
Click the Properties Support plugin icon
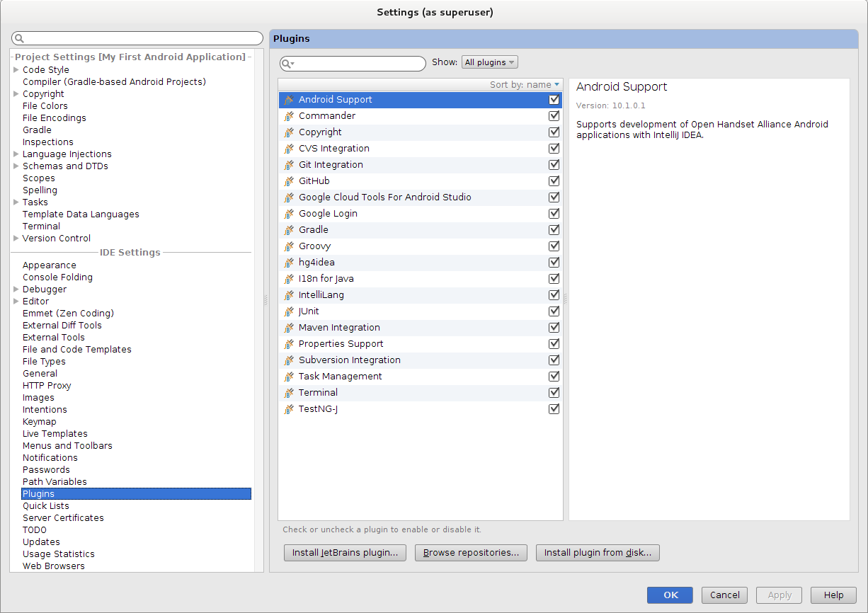coord(289,344)
